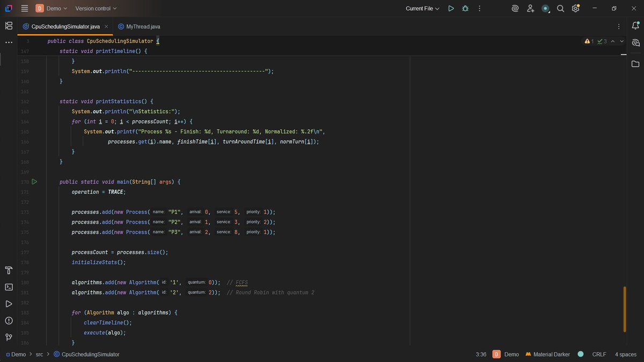Screen dimensions: 644x362
Task: Click the IntelliJ IDEA logo icon
Action: click(9, 9)
